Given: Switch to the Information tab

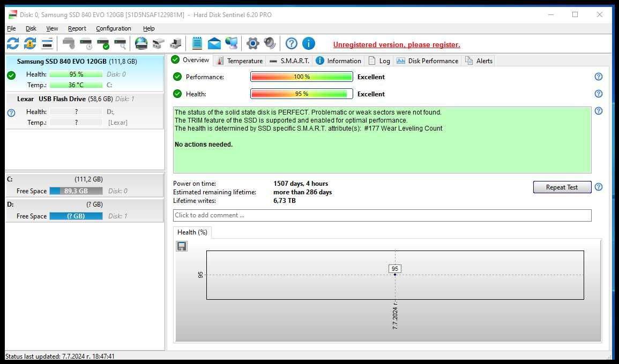Looking at the screenshot, I should click(x=339, y=60).
